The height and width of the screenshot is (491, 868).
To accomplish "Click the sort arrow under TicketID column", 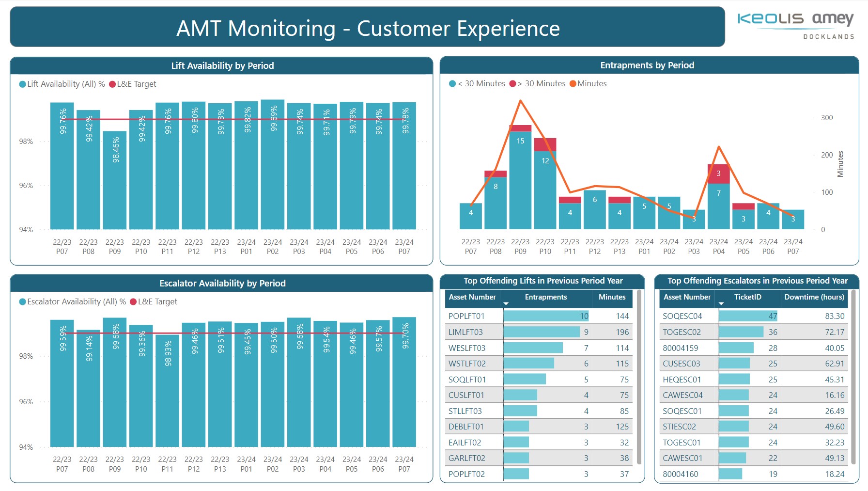I will 721,304.
